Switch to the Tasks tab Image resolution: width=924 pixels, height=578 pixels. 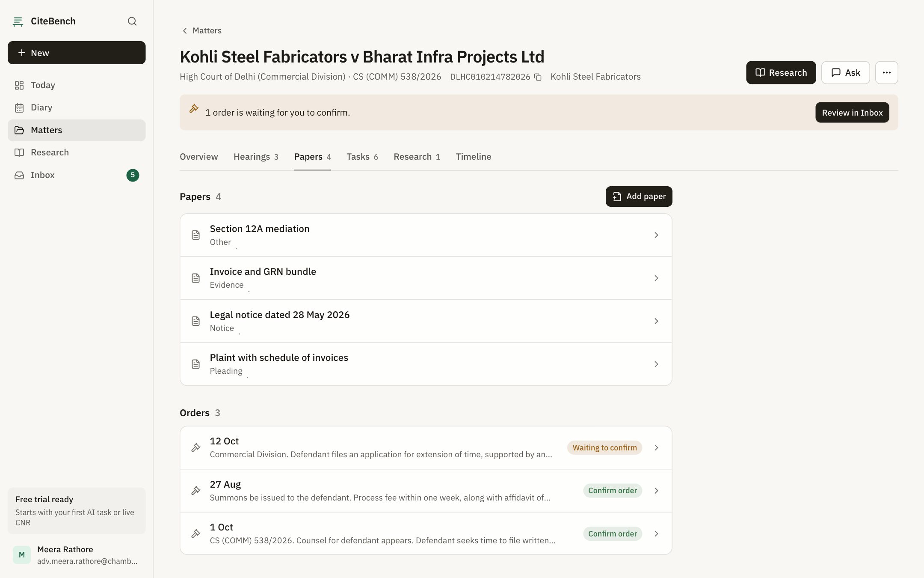[x=362, y=157]
